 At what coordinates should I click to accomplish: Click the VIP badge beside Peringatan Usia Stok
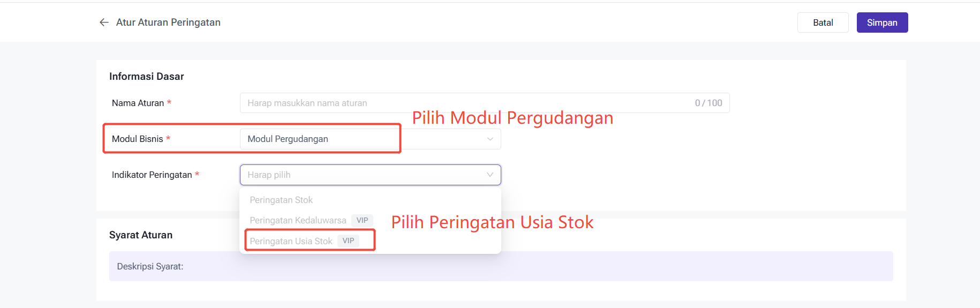click(x=349, y=241)
